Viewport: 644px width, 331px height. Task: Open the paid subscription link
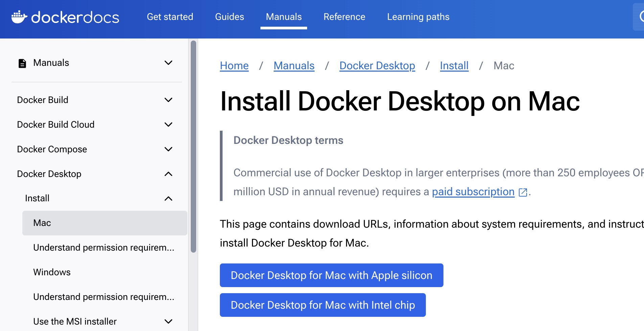473,192
